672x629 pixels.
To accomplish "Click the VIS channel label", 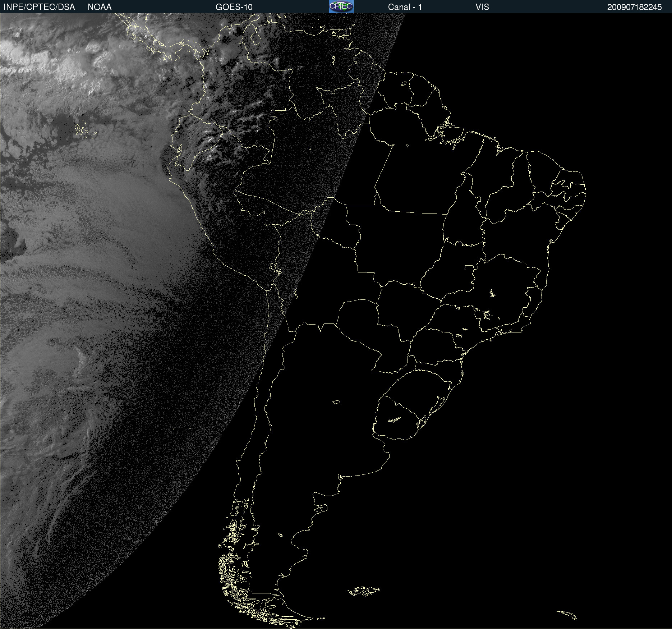I will (482, 7).
